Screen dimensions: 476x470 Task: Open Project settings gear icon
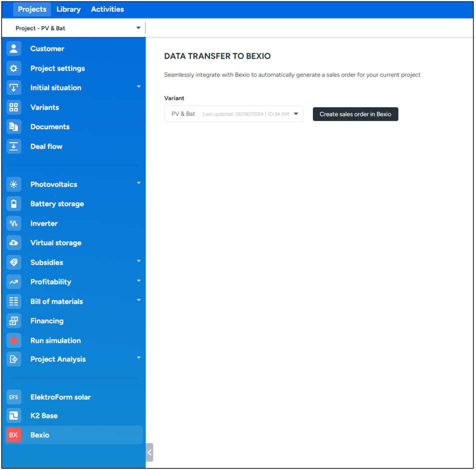pos(13,68)
